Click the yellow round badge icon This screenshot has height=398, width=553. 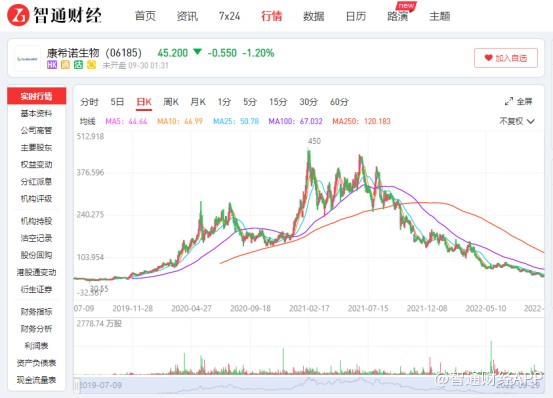point(91,65)
